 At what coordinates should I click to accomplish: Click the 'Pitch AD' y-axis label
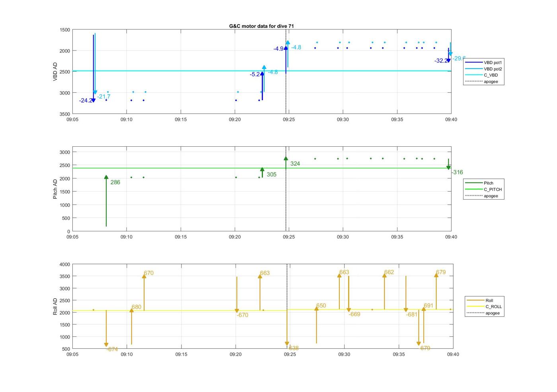[x=55, y=189]
